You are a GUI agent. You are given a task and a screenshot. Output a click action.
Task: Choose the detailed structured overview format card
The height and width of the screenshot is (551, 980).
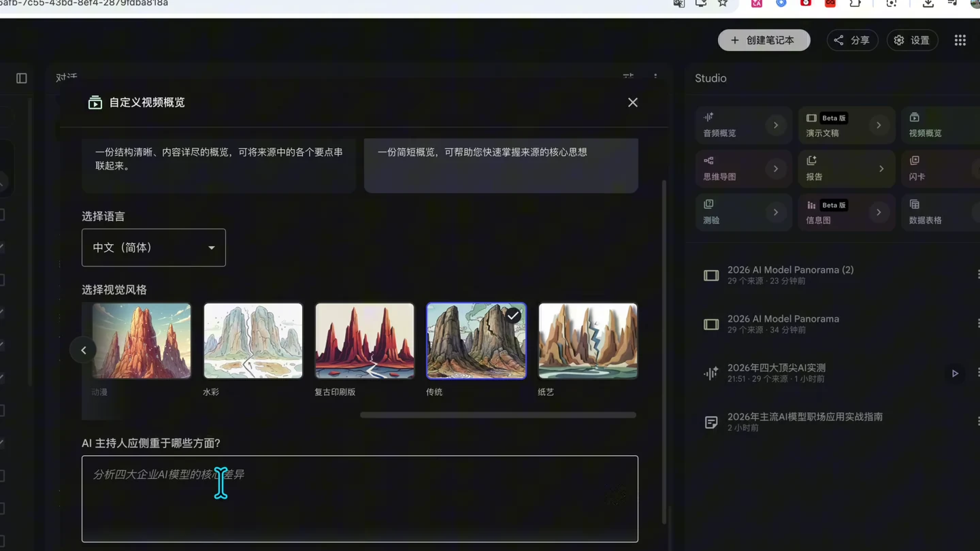(x=218, y=165)
